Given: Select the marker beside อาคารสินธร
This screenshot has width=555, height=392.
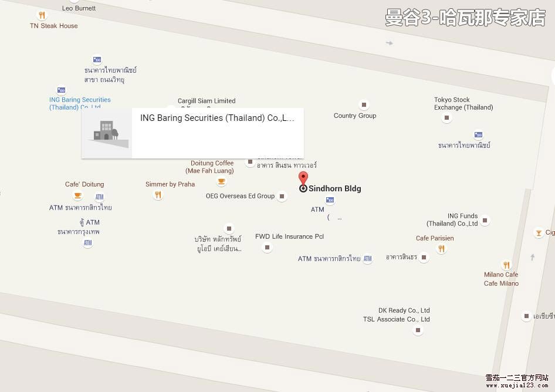Looking at the screenshot, I should tap(424, 257).
